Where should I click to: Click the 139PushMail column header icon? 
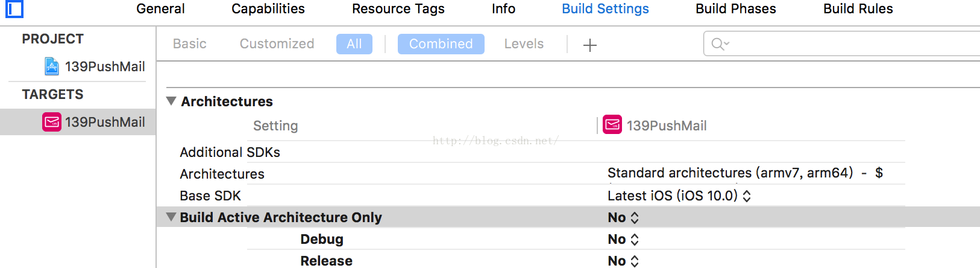(x=612, y=125)
